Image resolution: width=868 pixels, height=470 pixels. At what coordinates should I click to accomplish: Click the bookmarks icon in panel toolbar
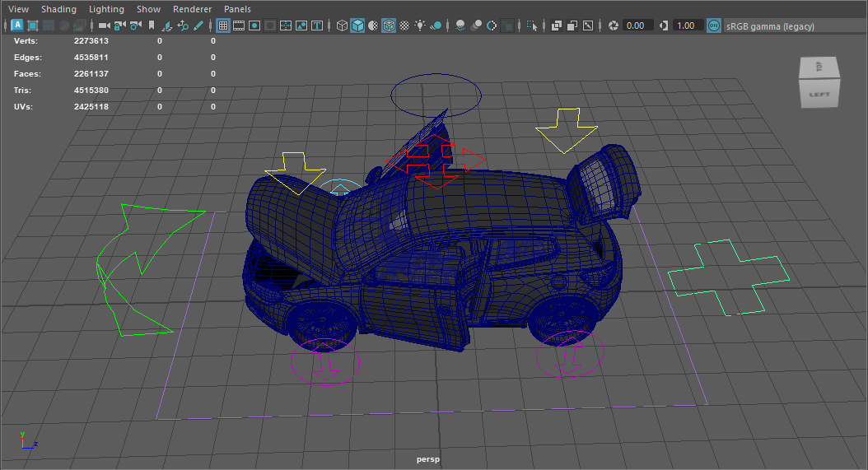click(x=151, y=26)
